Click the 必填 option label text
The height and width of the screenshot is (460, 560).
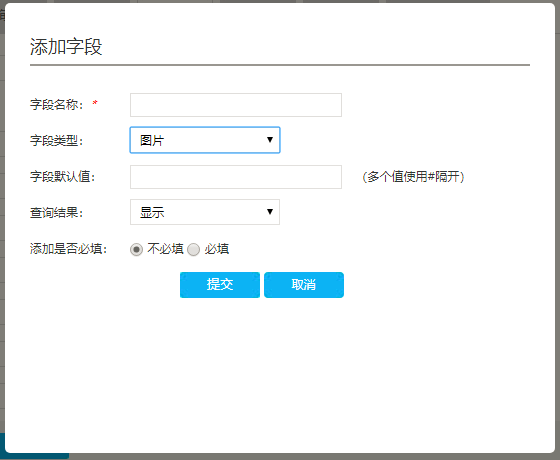tap(217, 249)
